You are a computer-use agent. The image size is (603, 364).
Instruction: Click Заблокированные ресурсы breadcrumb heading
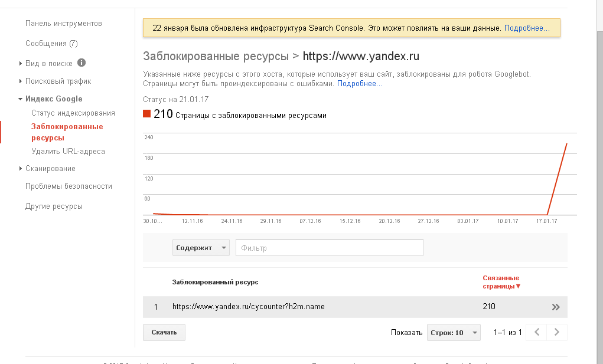coord(216,56)
